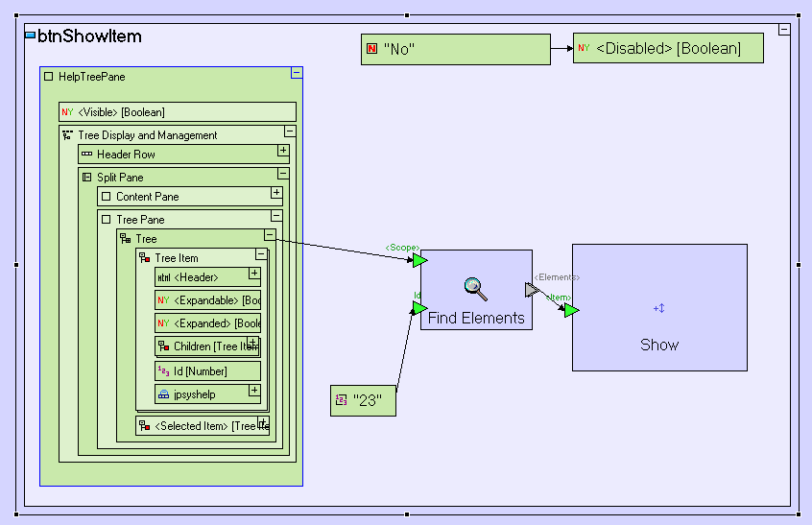Click the Show node's expand-arrows icon
Screen dimensions: 812x525
(659, 308)
